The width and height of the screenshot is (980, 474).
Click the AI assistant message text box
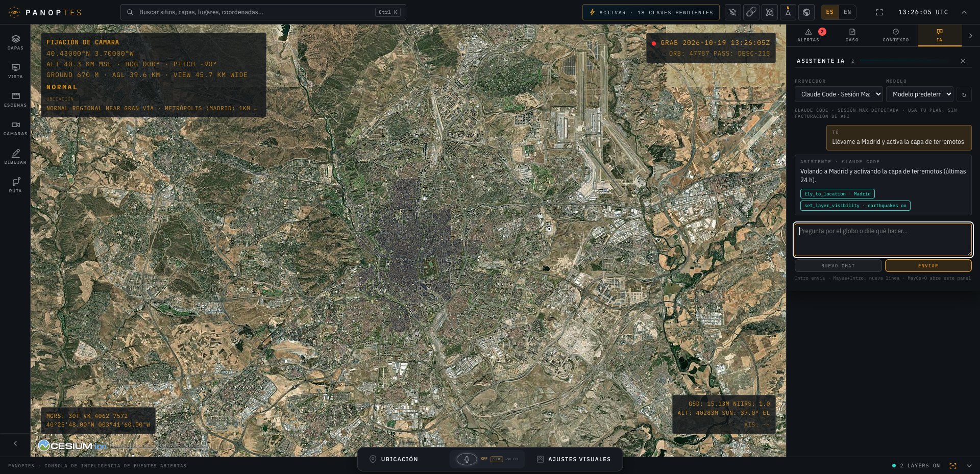pyautogui.click(x=883, y=239)
